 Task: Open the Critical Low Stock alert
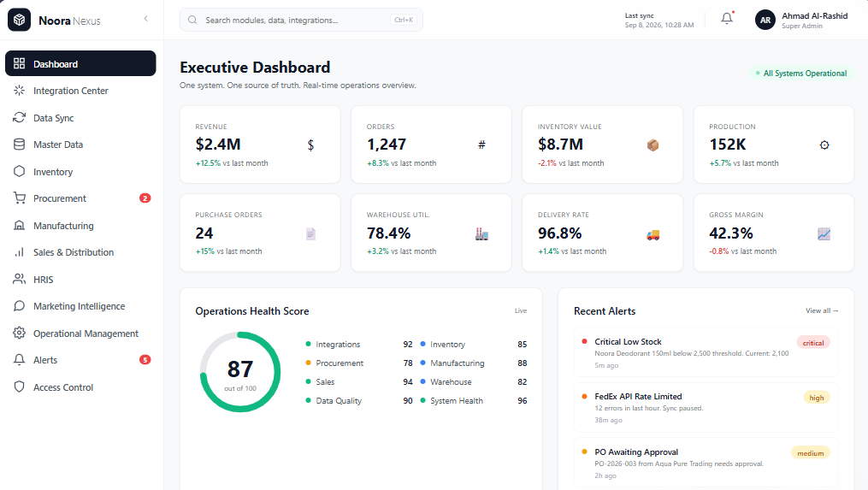point(706,352)
